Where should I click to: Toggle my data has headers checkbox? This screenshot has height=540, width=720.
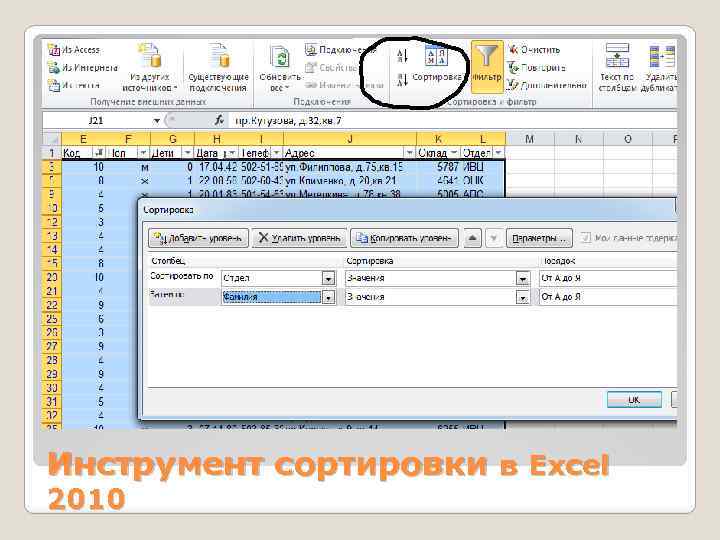click(x=585, y=237)
